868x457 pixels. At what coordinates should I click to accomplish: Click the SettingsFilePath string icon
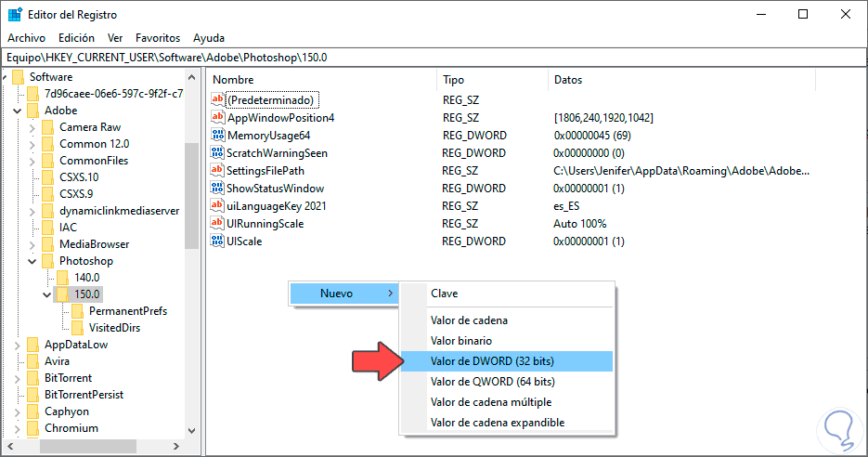tap(218, 171)
